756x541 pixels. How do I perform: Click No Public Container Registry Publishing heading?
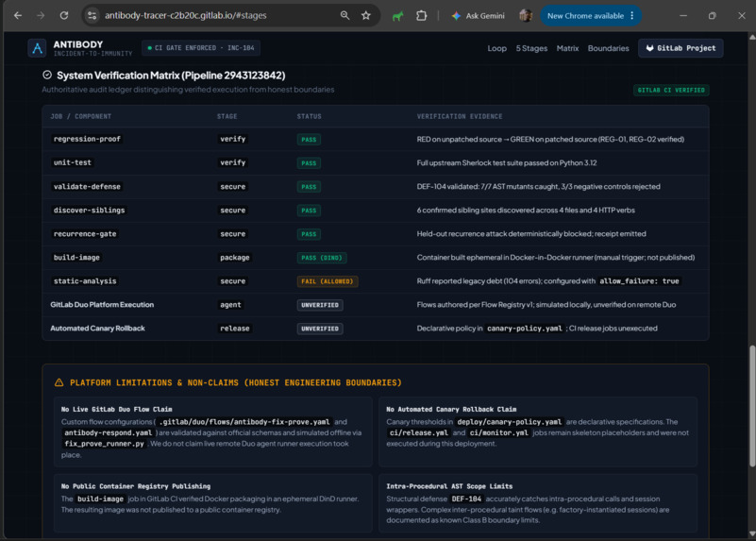136,486
